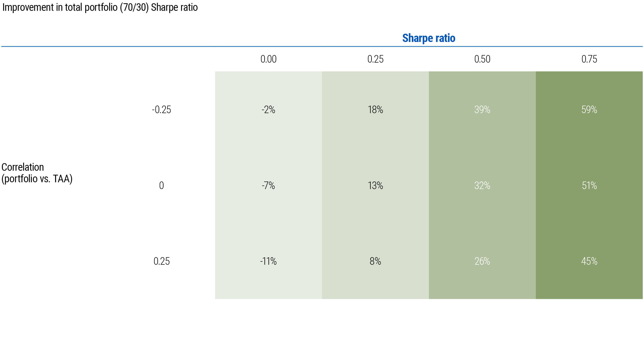
Task: Select the 18% value cell
Action: [375, 110]
